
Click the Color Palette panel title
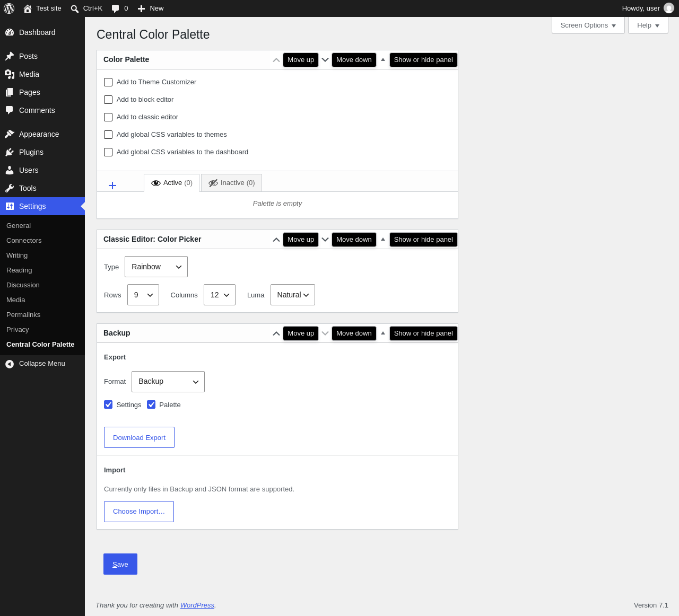point(126,59)
